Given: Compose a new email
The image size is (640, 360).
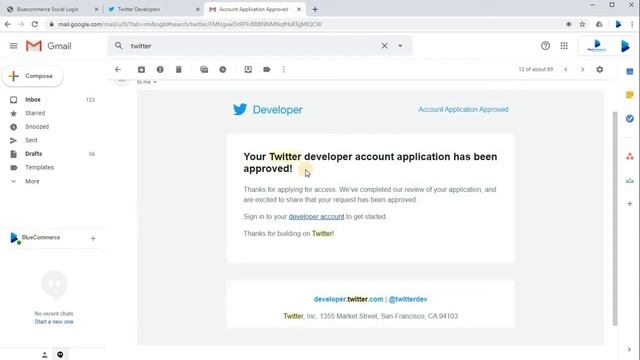Looking at the screenshot, I should coord(33,76).
